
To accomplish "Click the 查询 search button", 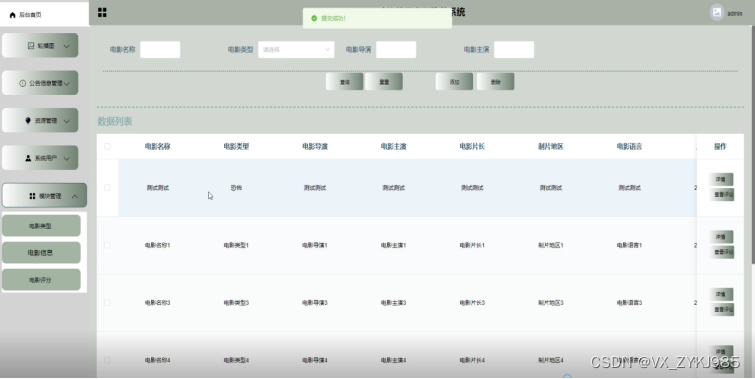I will (344, 82).
